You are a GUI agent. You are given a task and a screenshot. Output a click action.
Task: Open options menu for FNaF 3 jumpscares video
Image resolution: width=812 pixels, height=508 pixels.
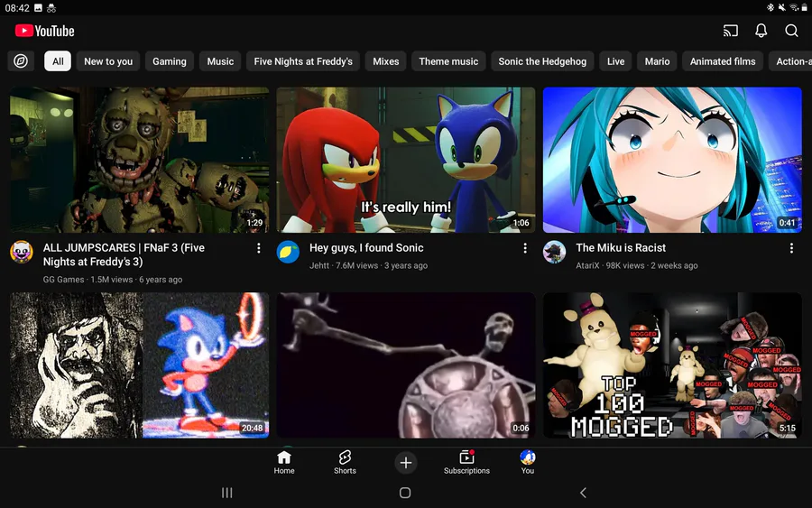258,248
